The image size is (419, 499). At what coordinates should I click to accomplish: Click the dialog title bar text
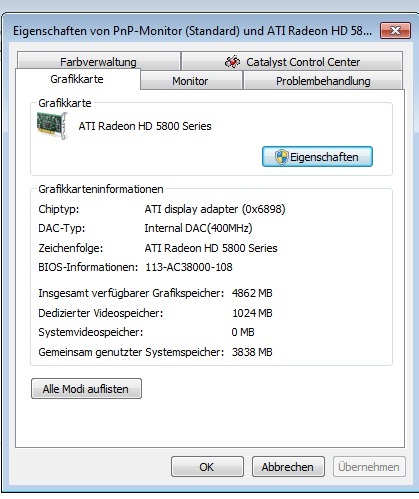point(192,31)
